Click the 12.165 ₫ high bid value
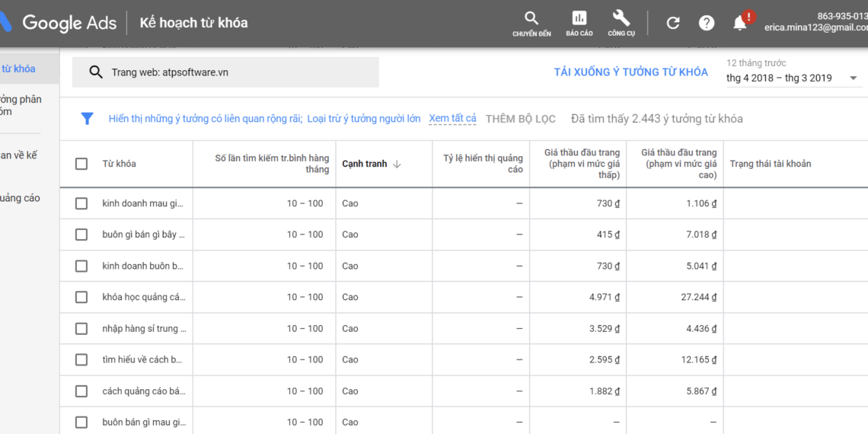The image size is (868, 434). pos(699,360)
